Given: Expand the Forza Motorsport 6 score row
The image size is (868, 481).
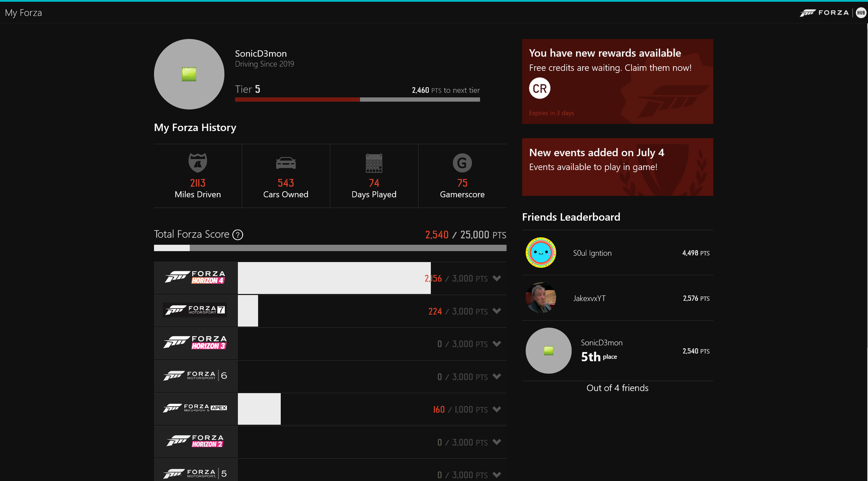Looking at the screenshot, I should pos(497,376).
